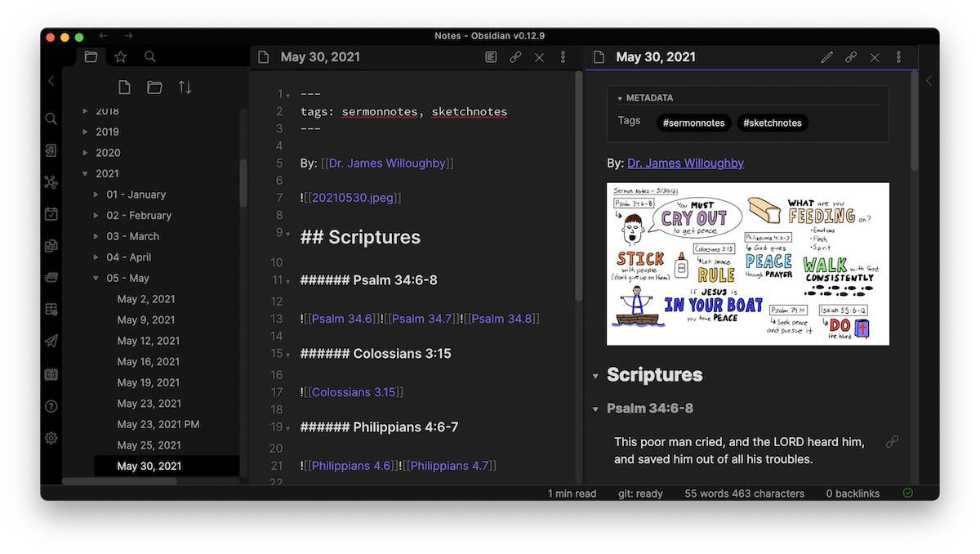Close the preview pane for May 30, 2021
The image size is (980, 554).
(875, 57)
